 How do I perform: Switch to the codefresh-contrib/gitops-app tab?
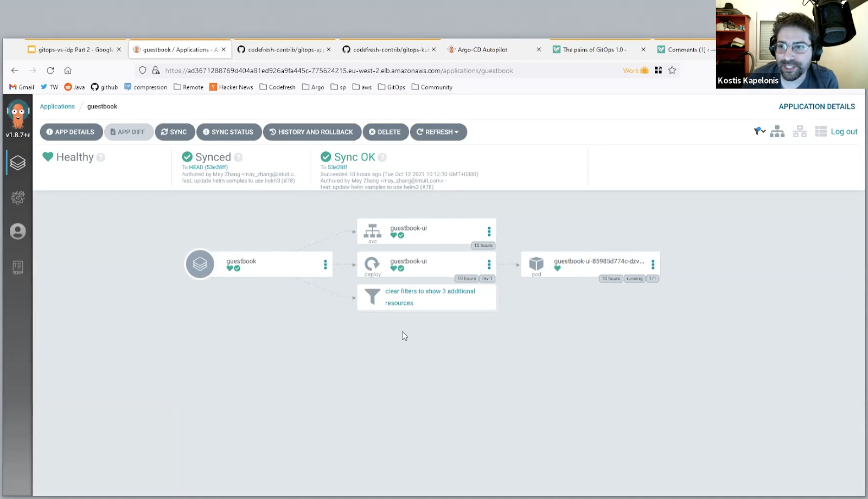pos(285,49)
